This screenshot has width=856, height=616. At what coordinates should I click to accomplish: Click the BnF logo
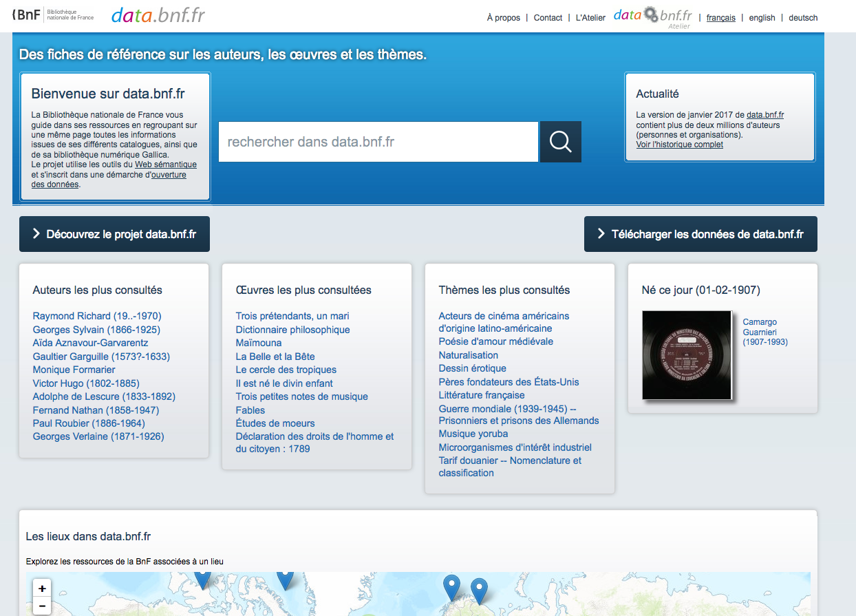[53, 14]
